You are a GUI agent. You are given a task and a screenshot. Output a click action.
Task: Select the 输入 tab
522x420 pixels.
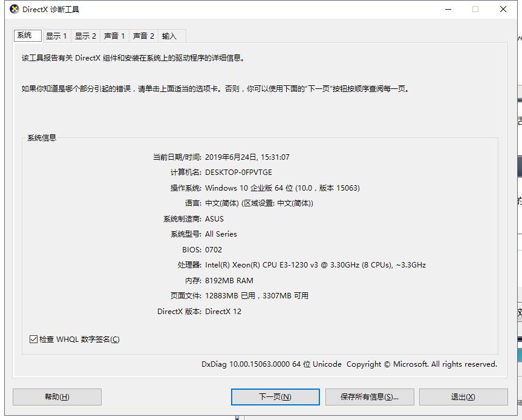(170, 36)
